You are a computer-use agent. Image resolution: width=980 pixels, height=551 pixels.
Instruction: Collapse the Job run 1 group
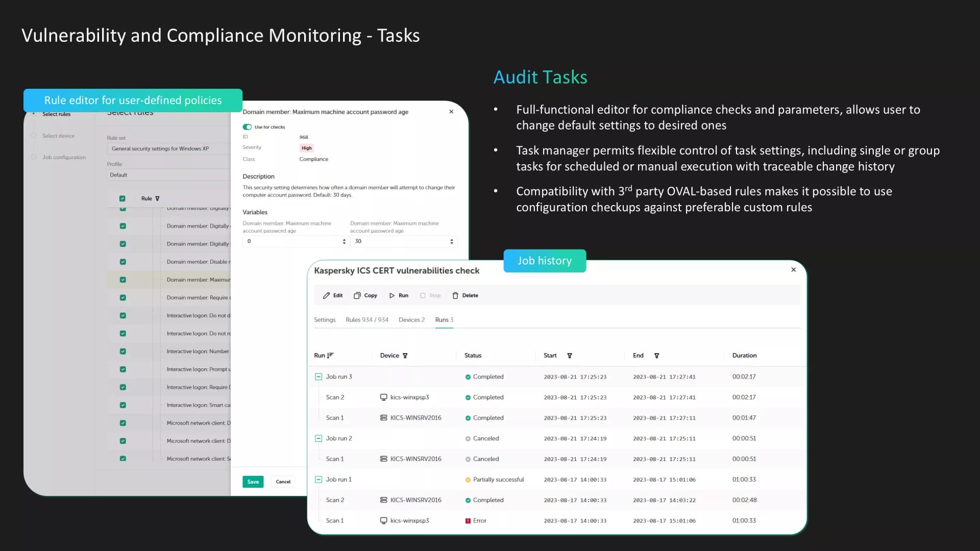[x=318, y=480]
